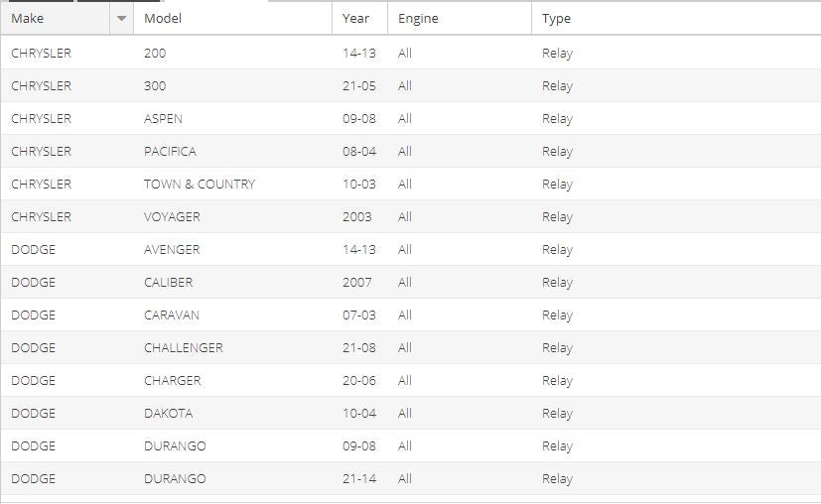
Task: Select the TOWN & COUNTRY row
Action: [411, 184]
